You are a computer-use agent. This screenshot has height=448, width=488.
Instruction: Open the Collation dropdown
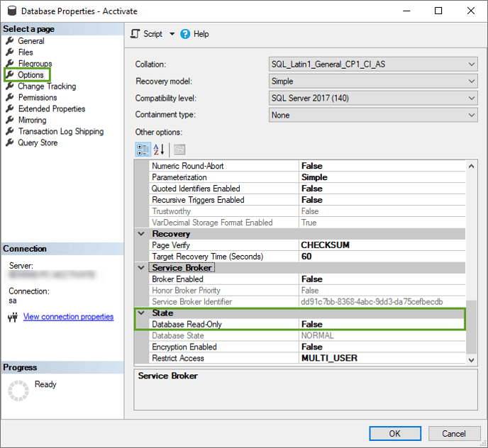coord(373,65)
